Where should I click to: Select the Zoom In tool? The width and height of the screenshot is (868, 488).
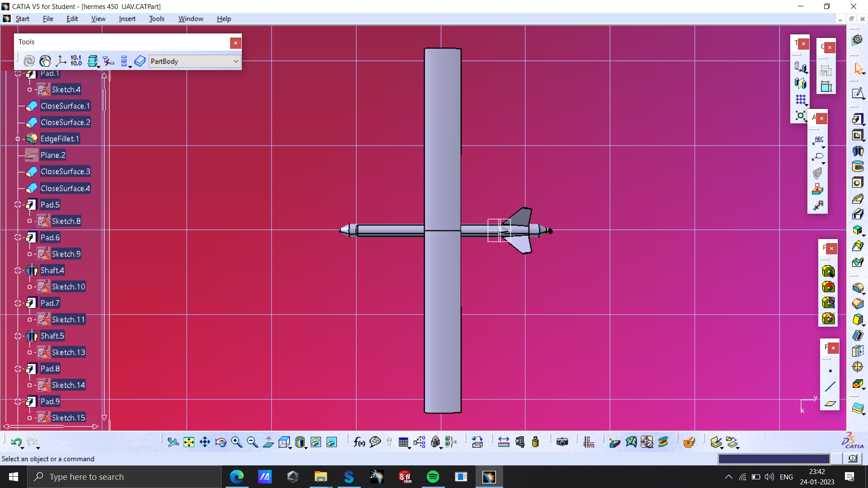(236, 442)
